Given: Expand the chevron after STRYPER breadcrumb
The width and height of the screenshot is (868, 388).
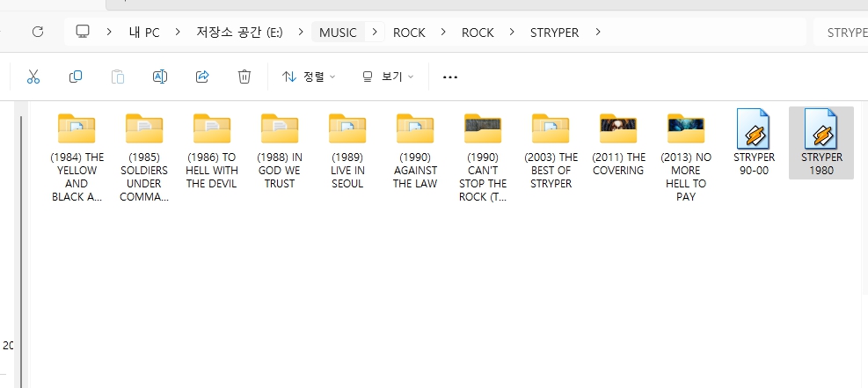Looking at the screenshot, I should (x=597, y=32).
